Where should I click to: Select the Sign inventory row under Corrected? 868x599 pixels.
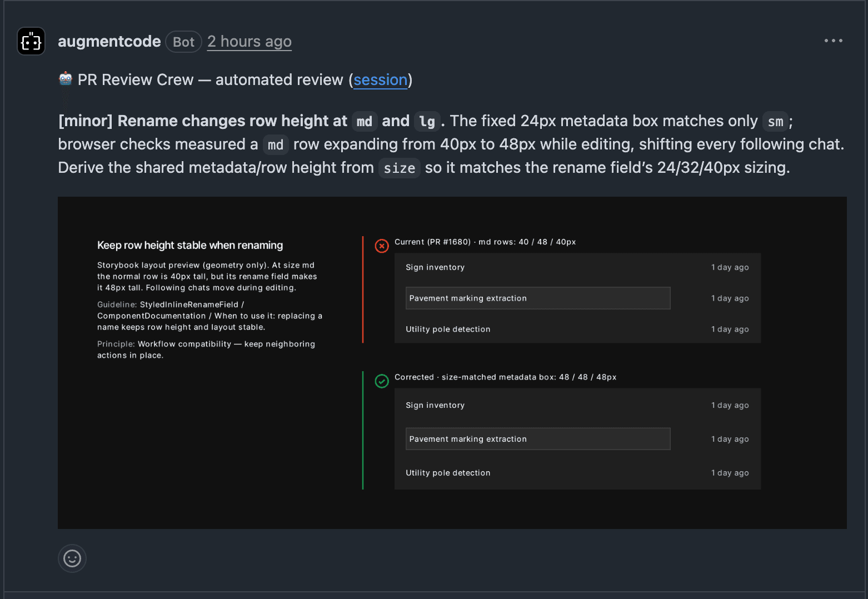[x=577, y=405]
